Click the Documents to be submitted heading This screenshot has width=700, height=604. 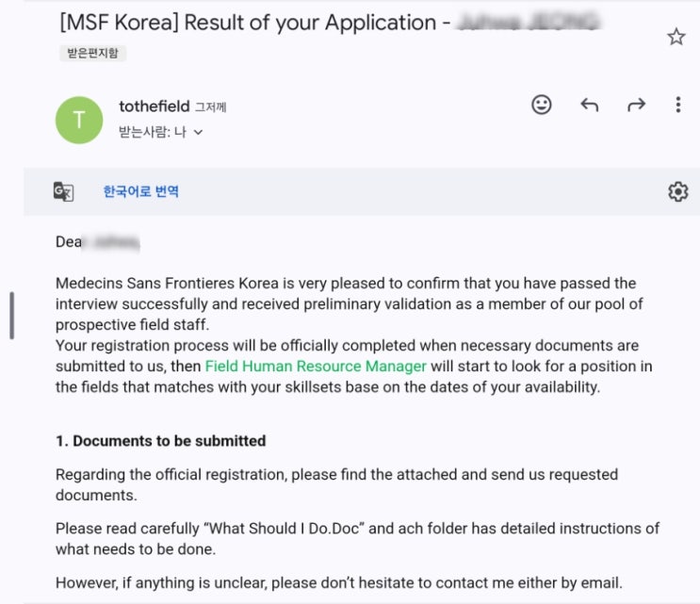[x=160, y=440]
